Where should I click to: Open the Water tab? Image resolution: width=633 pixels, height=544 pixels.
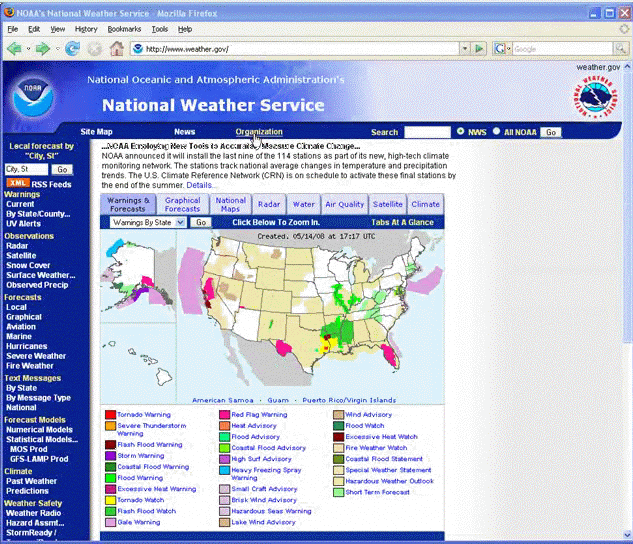(304, 204)
